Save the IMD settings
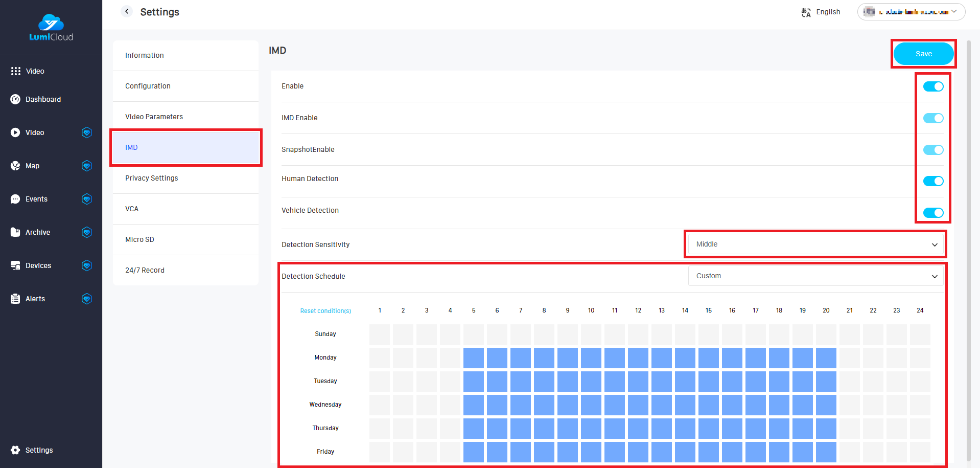The image size is (980, 468). point(923,54)
